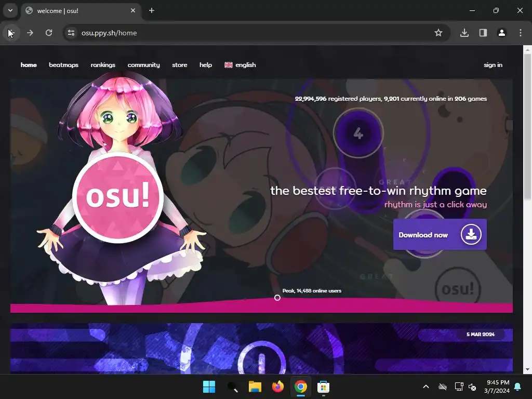Show hidden system tray icons

[426, 387]
